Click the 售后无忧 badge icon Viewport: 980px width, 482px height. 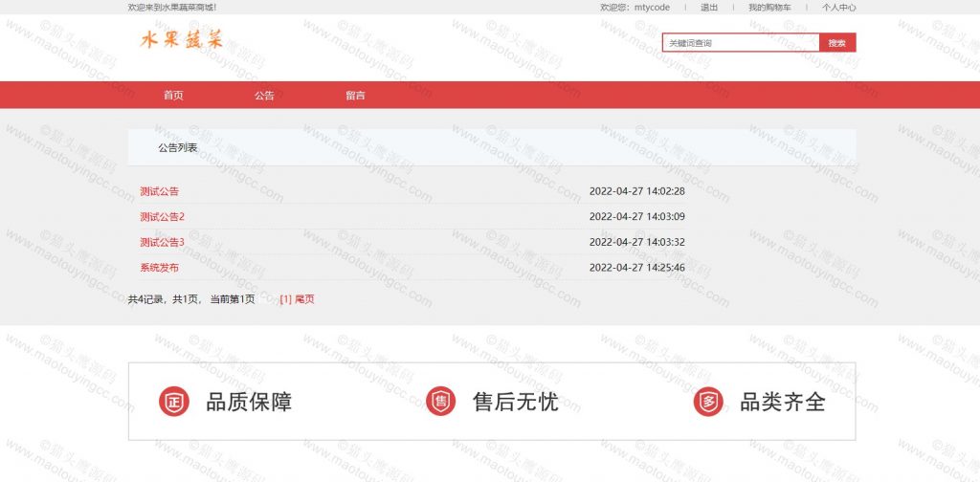pyautogui.click(x=440, y=402)
